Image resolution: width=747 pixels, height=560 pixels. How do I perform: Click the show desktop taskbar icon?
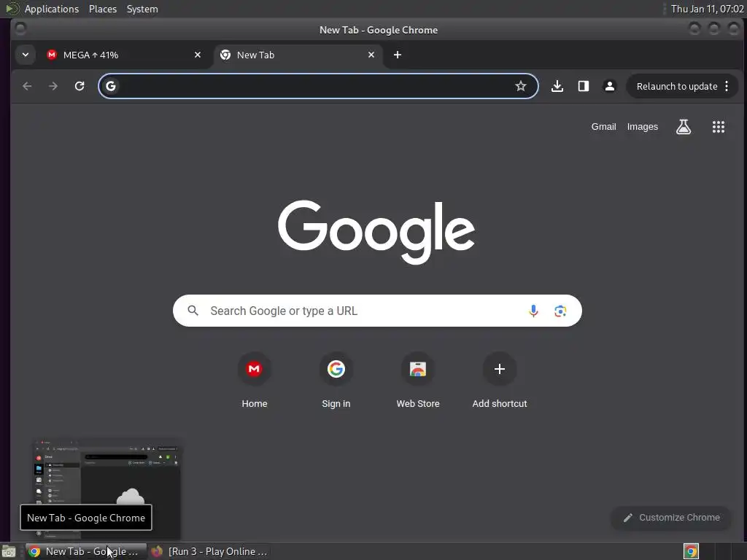(9, 551)
